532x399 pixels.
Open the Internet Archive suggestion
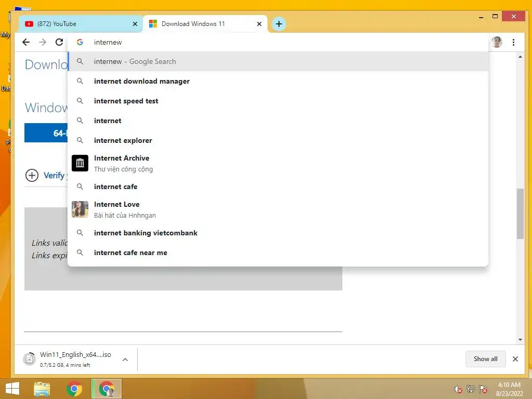coord(278,163)
